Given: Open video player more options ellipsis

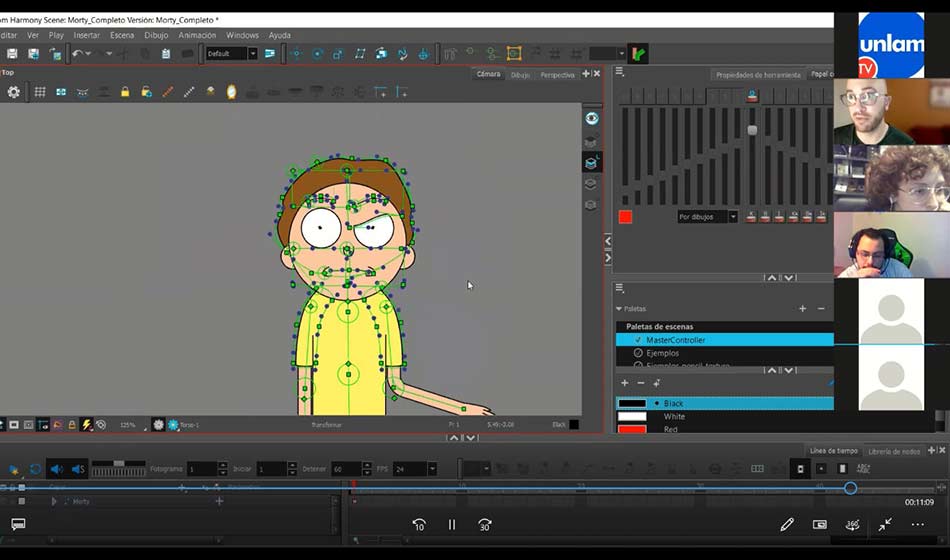Looking at the screenshot, I should (x=918, y=525).
